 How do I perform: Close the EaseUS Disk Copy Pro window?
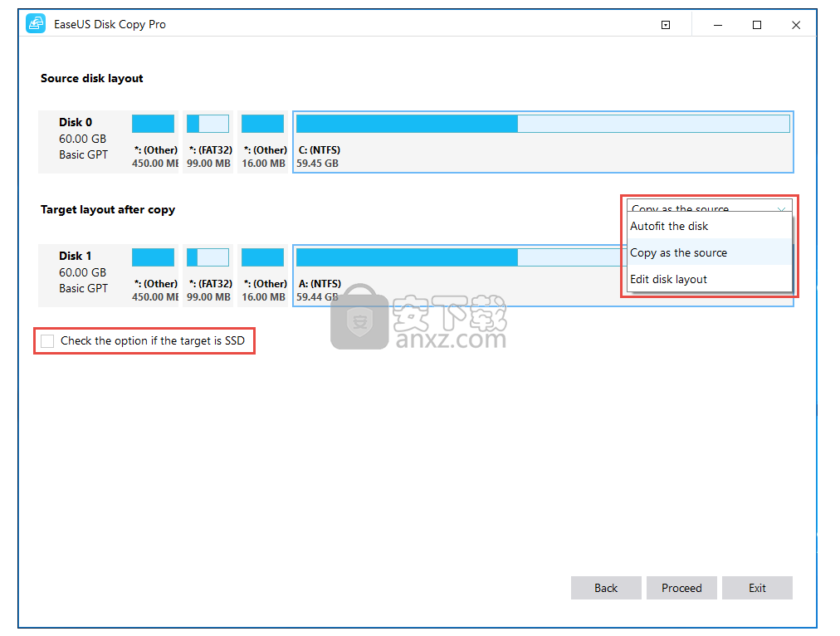coord(796,25)
